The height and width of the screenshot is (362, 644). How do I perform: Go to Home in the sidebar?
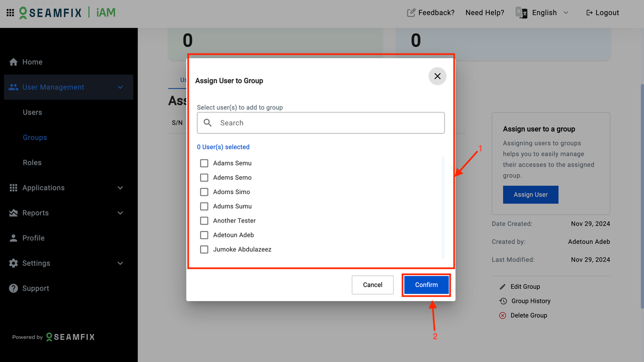point(32,62)
